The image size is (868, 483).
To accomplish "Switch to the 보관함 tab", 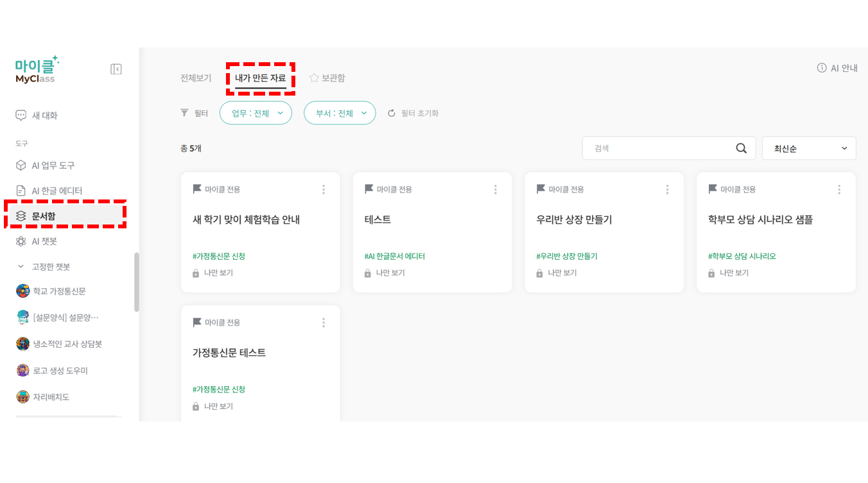I will [x=327, y=78].
